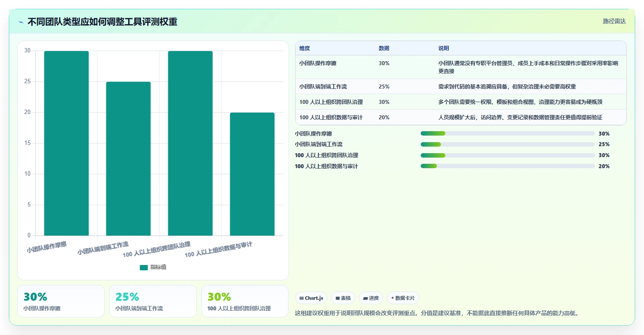The width and height of the screenshot is (644, 335).
Task: Click the 数据卡片 tag chip
Action: (403, 298)
